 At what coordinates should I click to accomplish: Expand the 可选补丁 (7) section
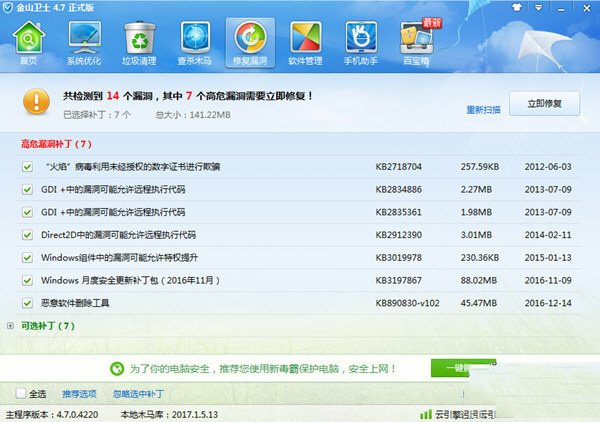click(x=10, y=326)
